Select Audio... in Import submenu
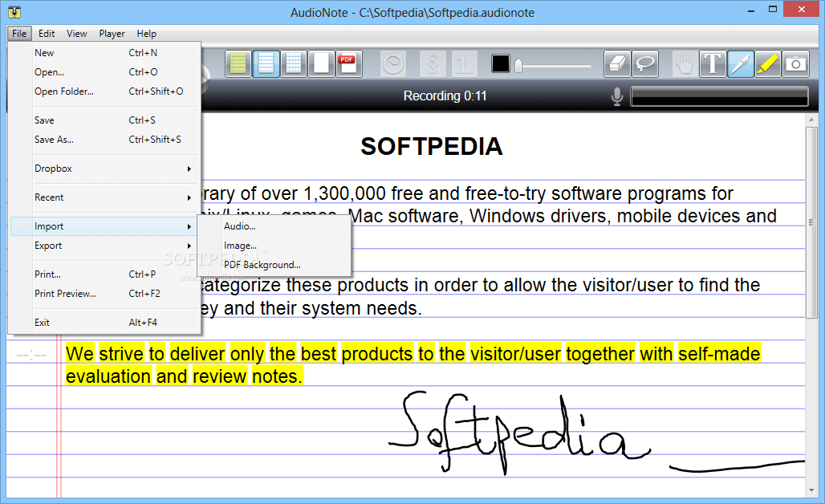This screenshot has height=504, width=825. pyautogui.click(x=274, y=226)
